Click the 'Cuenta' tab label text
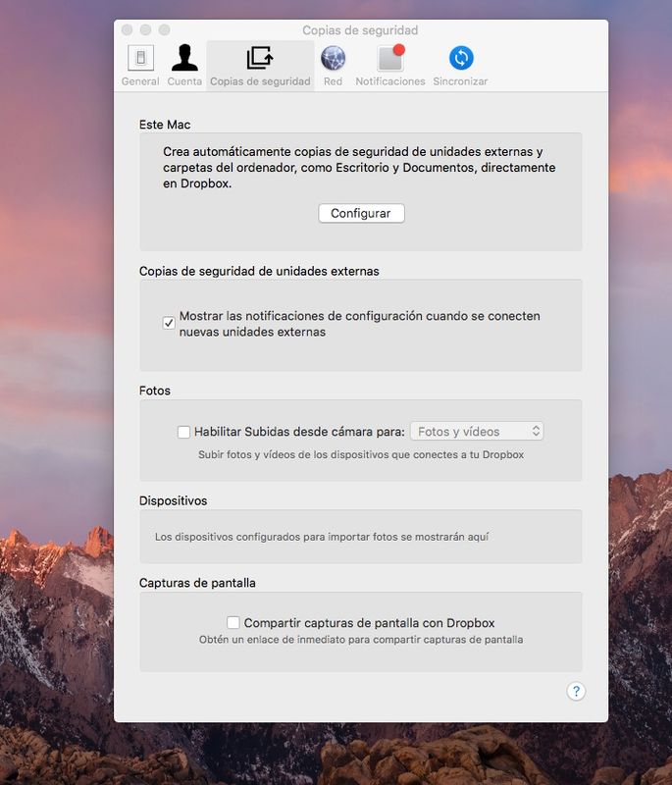Image resolution: width=672 pixels, height=785 pixels. click(x=184, y=81)
